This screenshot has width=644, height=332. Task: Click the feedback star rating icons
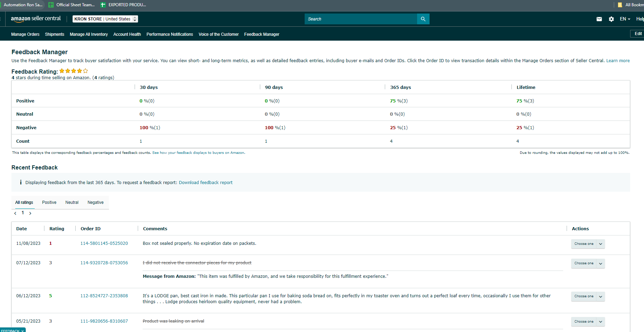74,71
